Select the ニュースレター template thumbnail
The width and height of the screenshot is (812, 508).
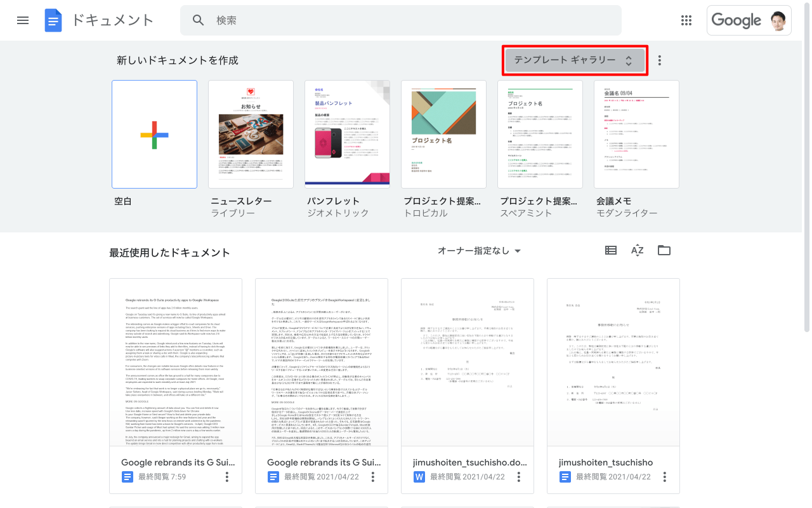251,134
